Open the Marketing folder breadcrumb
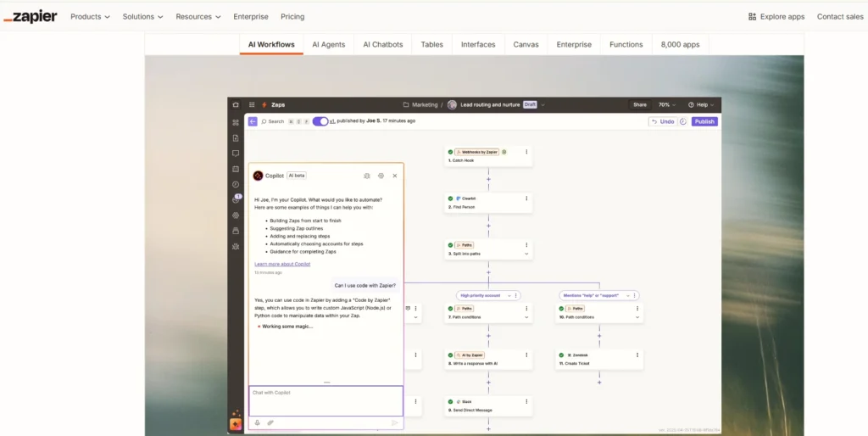 pos(420,104)
